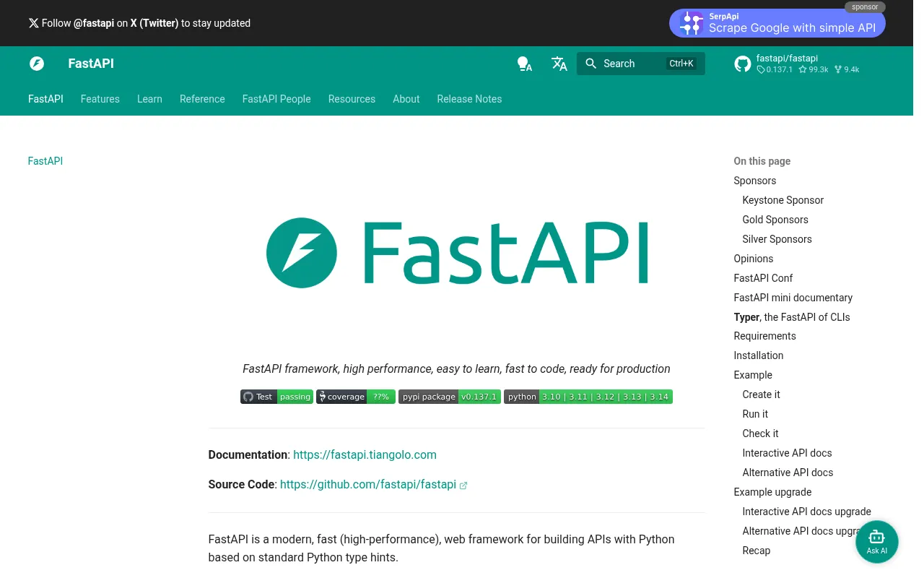The image size is (924, 578).
Task: Click the Test passing badge
Action: pyautogui.click(x=276, y=397)
